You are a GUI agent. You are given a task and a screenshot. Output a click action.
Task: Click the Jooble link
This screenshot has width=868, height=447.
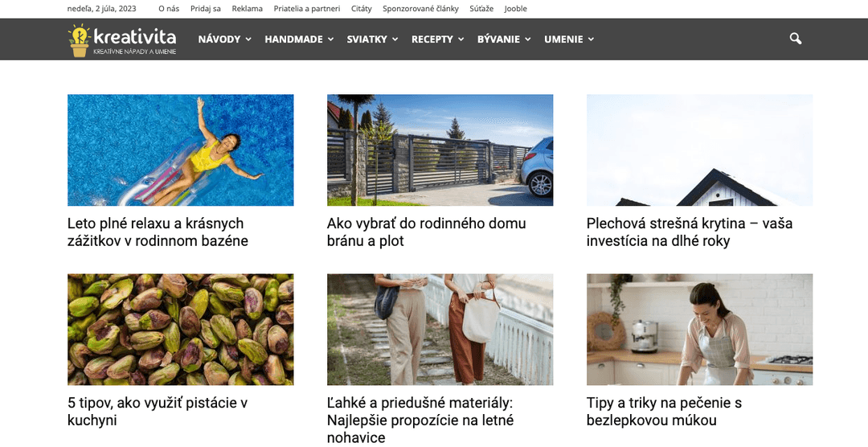point(515,9)
